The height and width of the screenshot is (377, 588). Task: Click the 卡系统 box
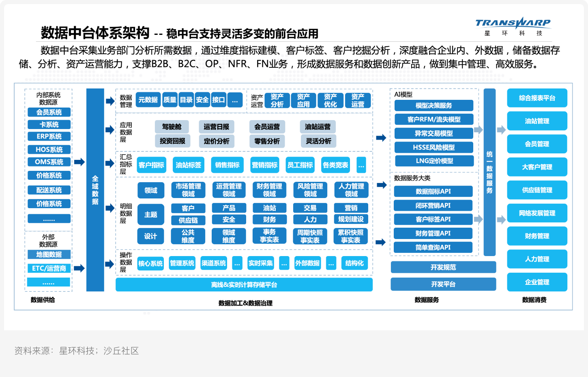coord(49,125)
